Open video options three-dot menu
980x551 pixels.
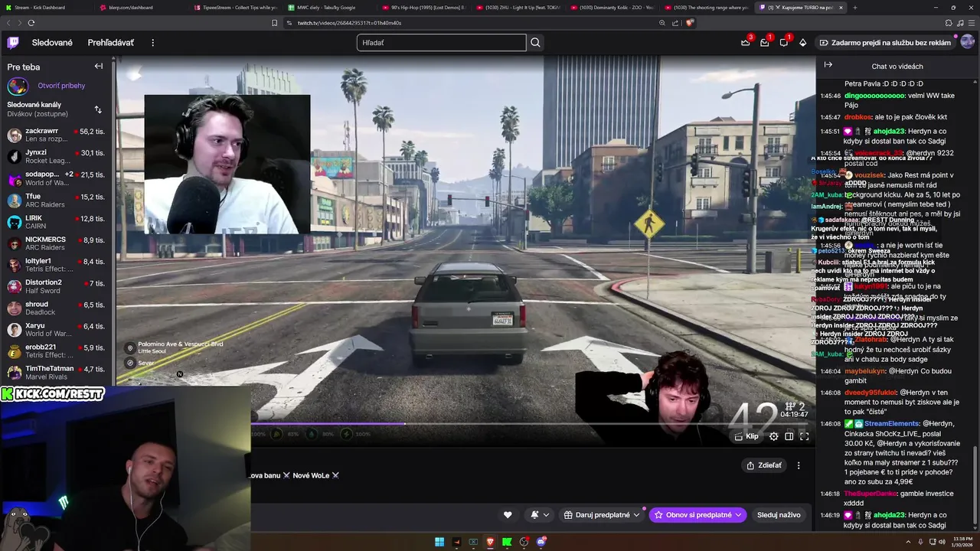(x=799, y=465)
